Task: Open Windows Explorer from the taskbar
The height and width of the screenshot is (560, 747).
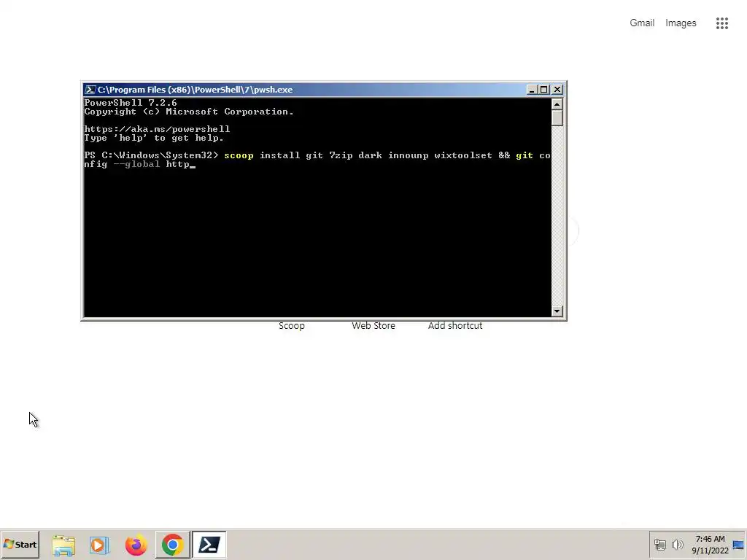Action: [x=63, y=545]
